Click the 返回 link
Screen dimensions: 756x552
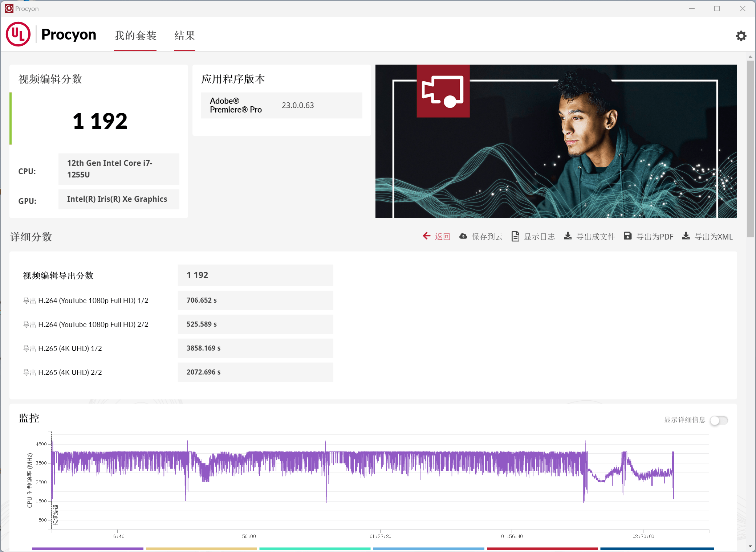442,237
